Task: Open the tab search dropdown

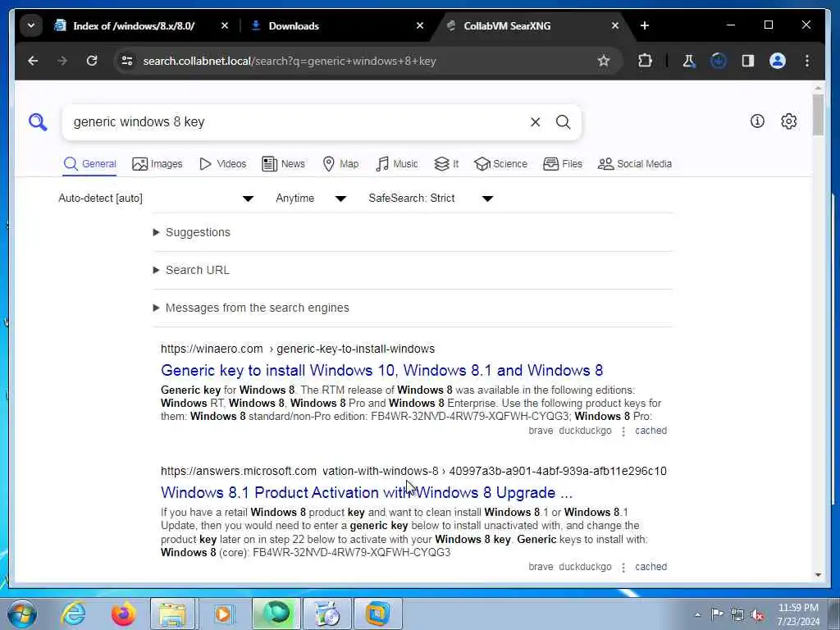Action: click(31, 25)
